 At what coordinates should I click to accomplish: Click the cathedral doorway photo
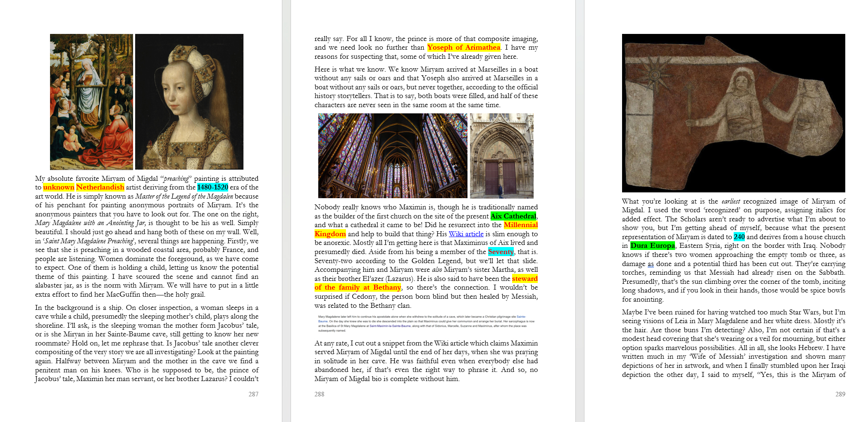coord(502,156)
